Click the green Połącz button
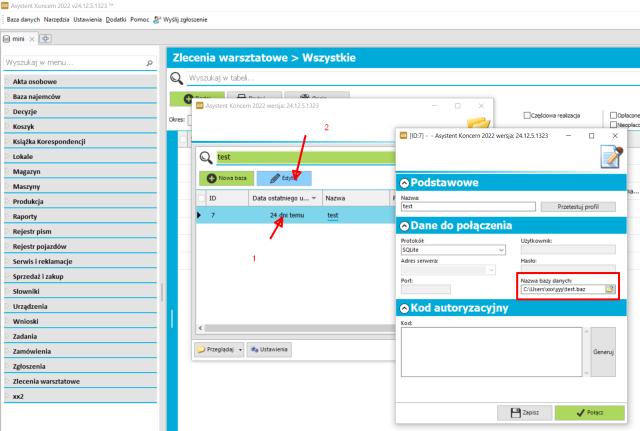Image resolution: width=640 pixels, height=431 pixels. pyautogui.click(x=589, y=413)
